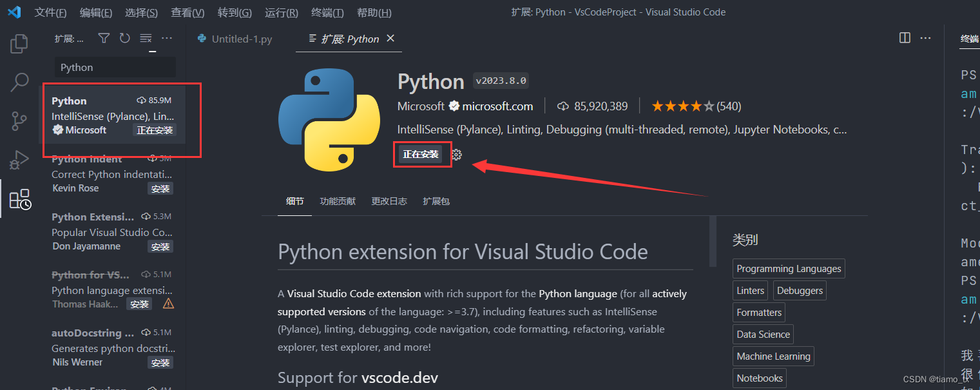The height and width of the screenshot is (390, 980).
Task: Open the Explorer view in activity bar
Action: pyautogui.click(x=19, y=44)
